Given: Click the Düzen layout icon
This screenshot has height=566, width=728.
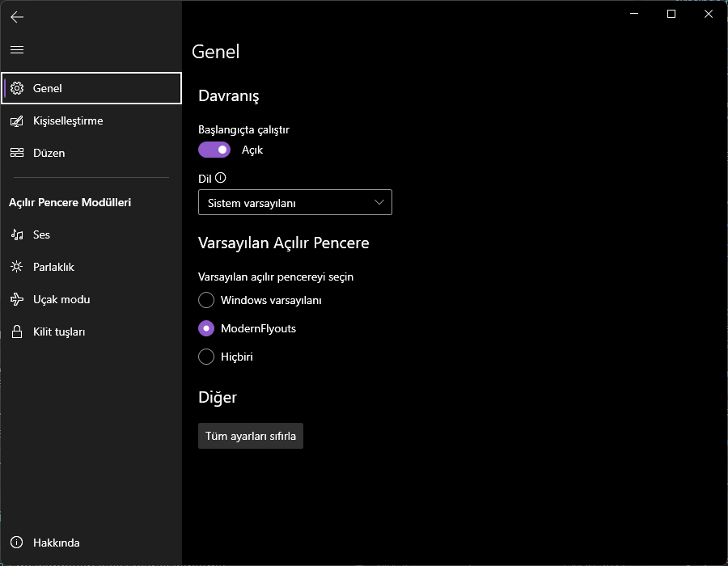Looking at the screenshot, I should 17,153.
